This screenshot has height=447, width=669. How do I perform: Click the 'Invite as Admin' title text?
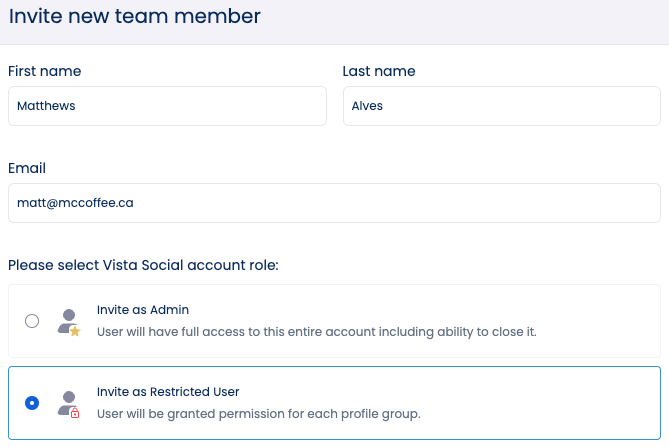click(143, 310)
